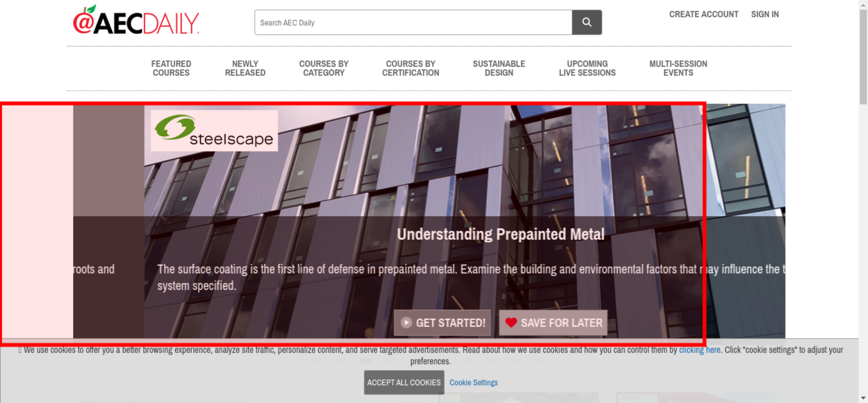868x403 pixels.
Task: Accept all cookies in the banner
Action: pyautogui.click(x=404, y=382)
